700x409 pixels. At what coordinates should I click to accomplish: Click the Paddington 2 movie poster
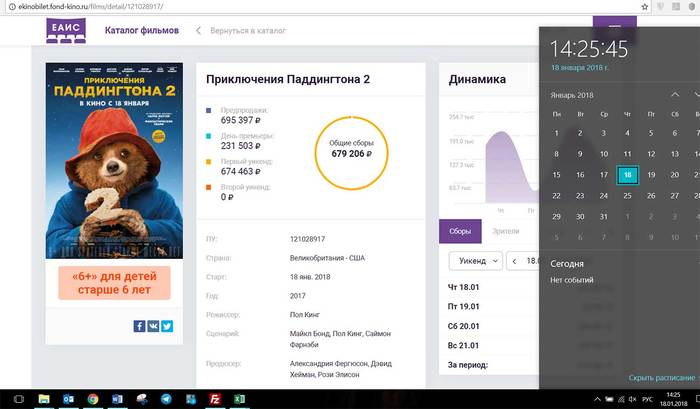click(114, 160)
